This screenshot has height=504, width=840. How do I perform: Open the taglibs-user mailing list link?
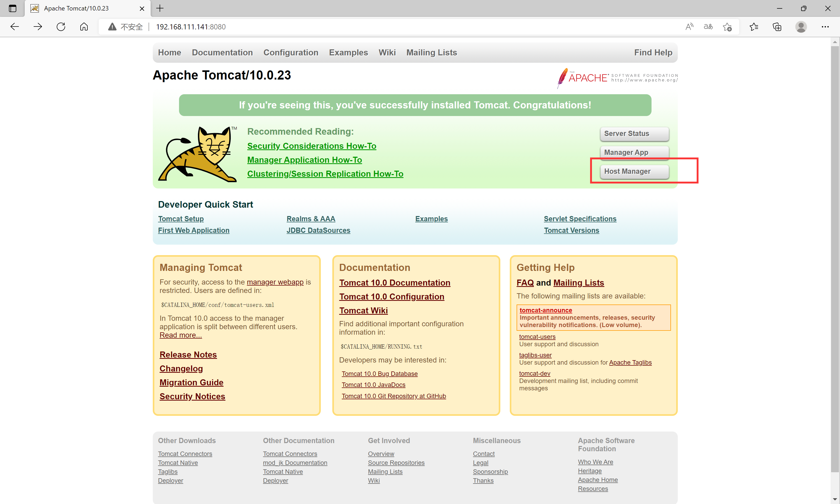(535, 355)
